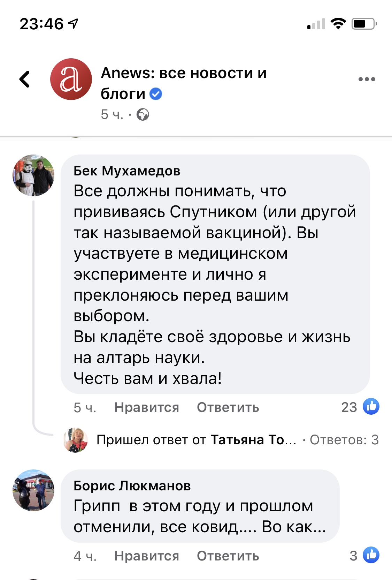Image resolution: width=392 pixels, height=580 pixels.
Task: Expand the replies from Татьяна То...
Action: (196, 440)
